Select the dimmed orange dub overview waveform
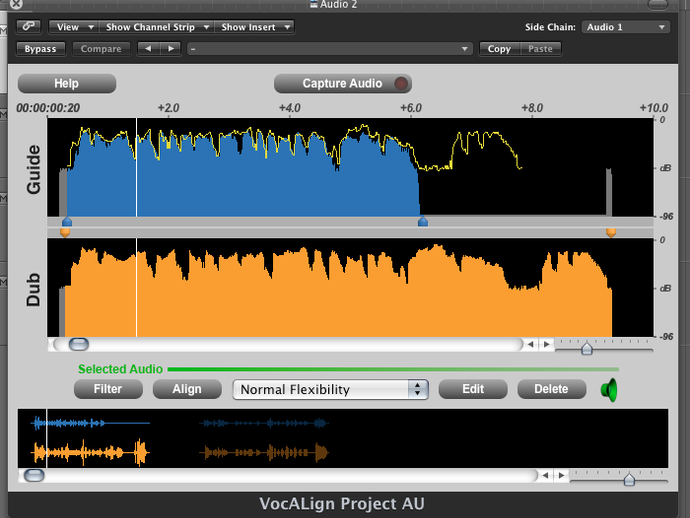This screenshot has height=518, width=690. (x=264, y=452)
